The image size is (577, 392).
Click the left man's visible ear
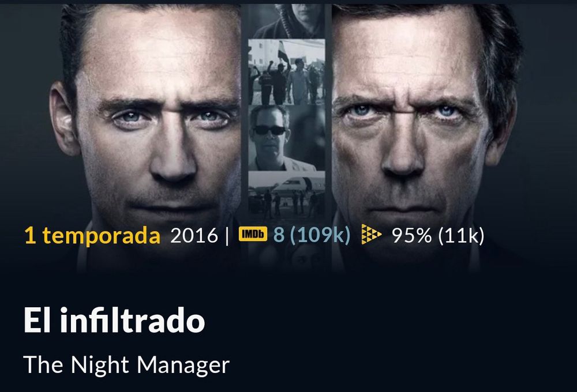63,118
